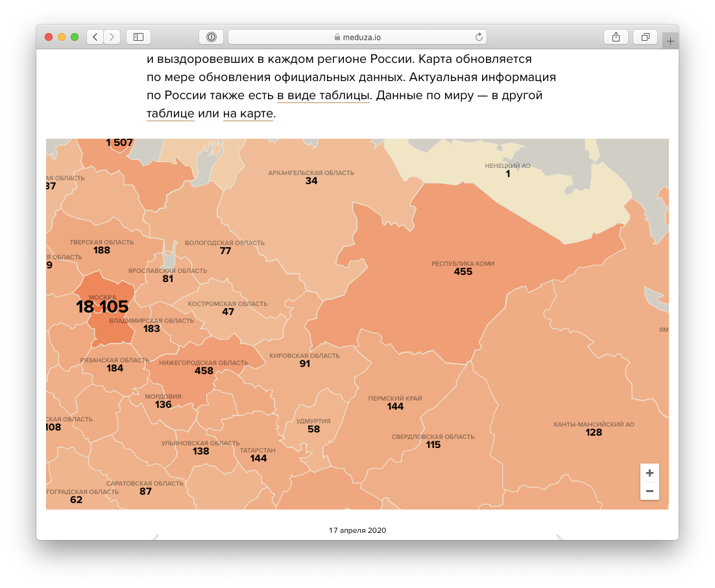Click the Safari back navigation arrow
715x588 pixels.
click(95, 37)
